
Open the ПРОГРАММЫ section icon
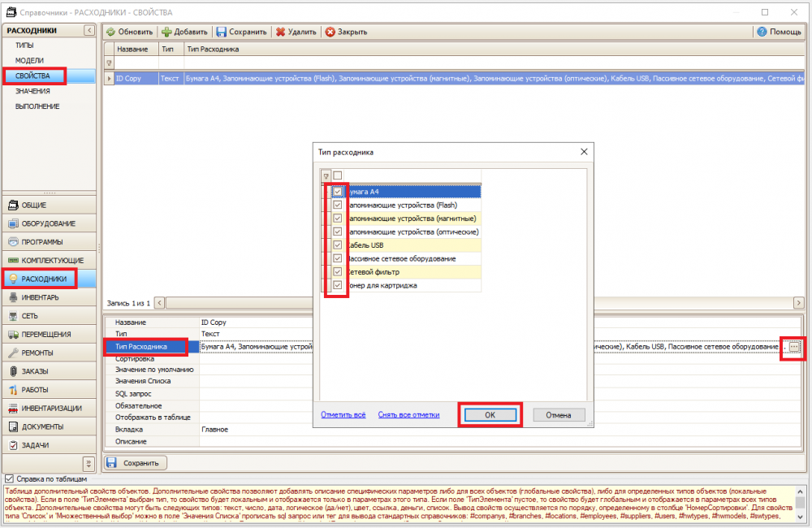(14, 242)
